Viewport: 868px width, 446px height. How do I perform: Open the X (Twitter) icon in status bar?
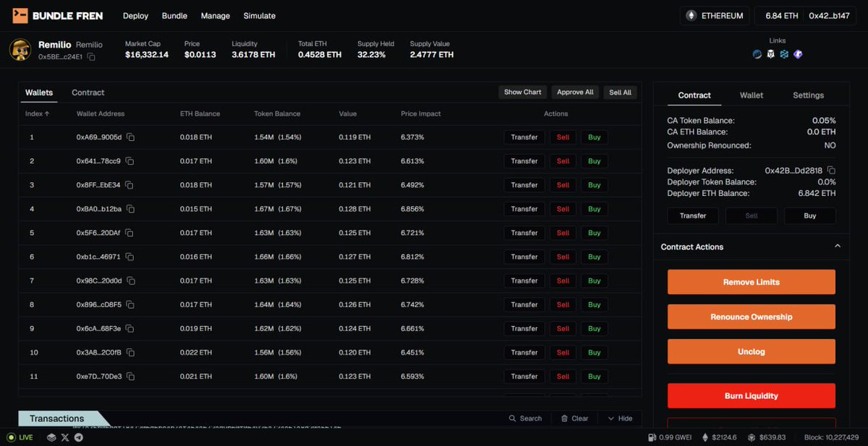click(65, 437)
